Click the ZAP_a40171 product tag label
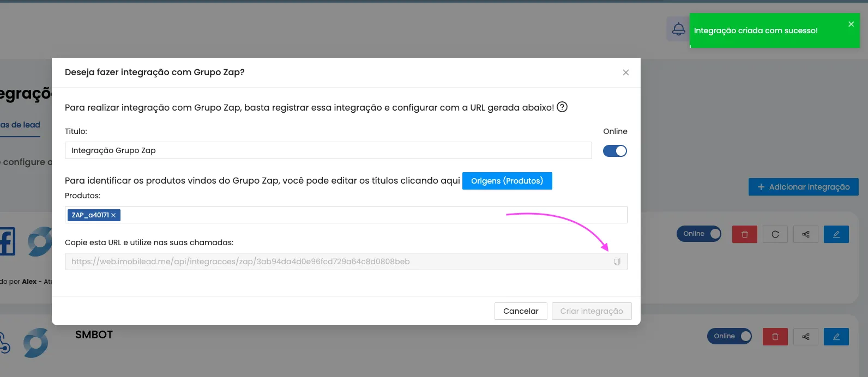 [90, 215]
